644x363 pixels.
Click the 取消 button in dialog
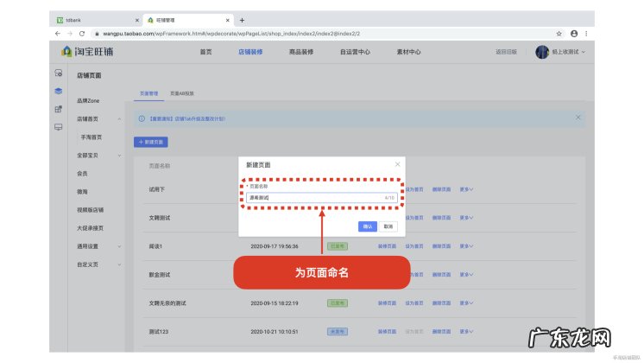point(388,226)
